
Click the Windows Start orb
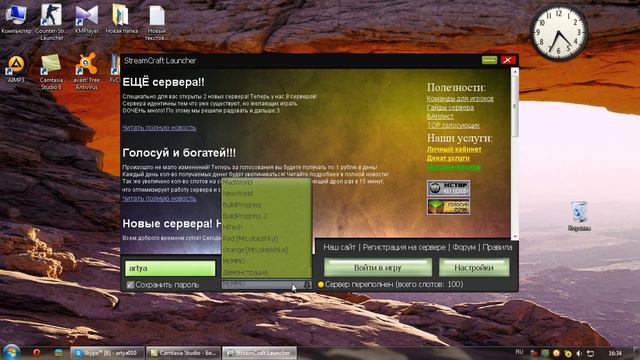coord(11,352)
